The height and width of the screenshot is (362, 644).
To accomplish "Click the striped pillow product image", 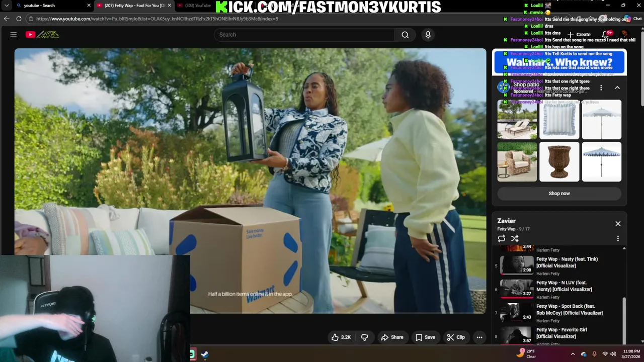I will 559,119.
